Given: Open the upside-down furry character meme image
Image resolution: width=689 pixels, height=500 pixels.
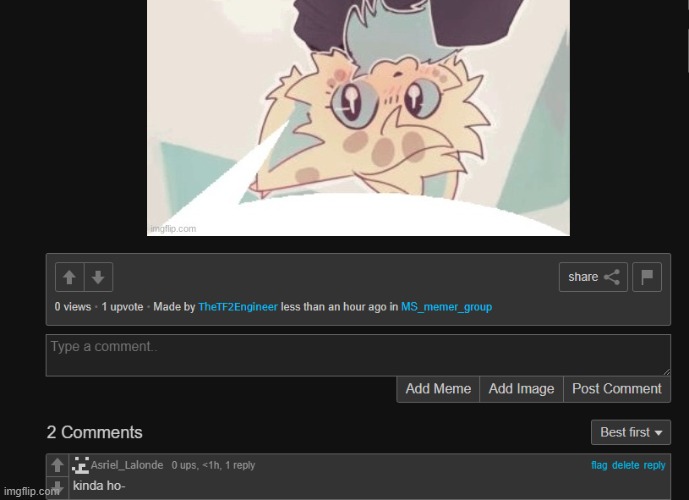Looking at the screenshot, I should click(x=358, y=118).
